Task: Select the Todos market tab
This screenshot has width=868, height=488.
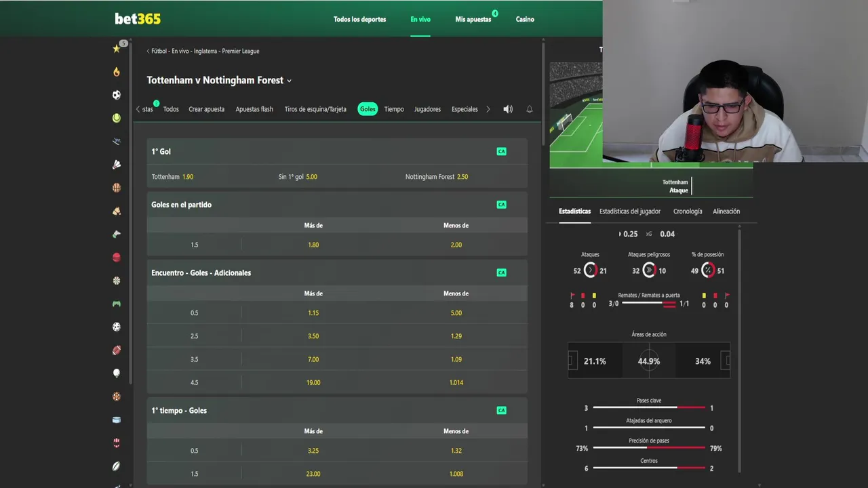Action: point(171,109)
